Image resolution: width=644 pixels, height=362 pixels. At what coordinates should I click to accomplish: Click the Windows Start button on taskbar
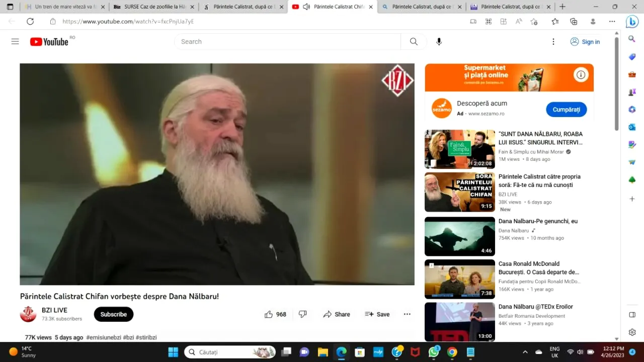tap(173, 352)
